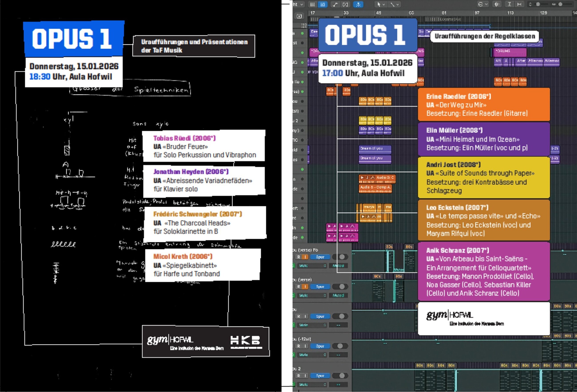The height and width of the screenshot is (392, 577).
Task: Click the blue Spur button on '(verse) No' track
Action: click(320, 257)
